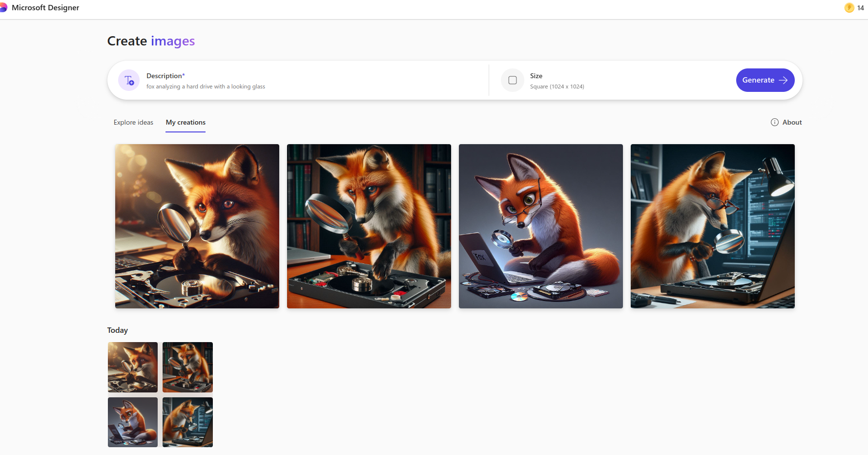Image resolution: width=868 pixels, height=455 pixels.
Task: Select large cartoon fox with laptop image
Action: click(x=541, y=226)
